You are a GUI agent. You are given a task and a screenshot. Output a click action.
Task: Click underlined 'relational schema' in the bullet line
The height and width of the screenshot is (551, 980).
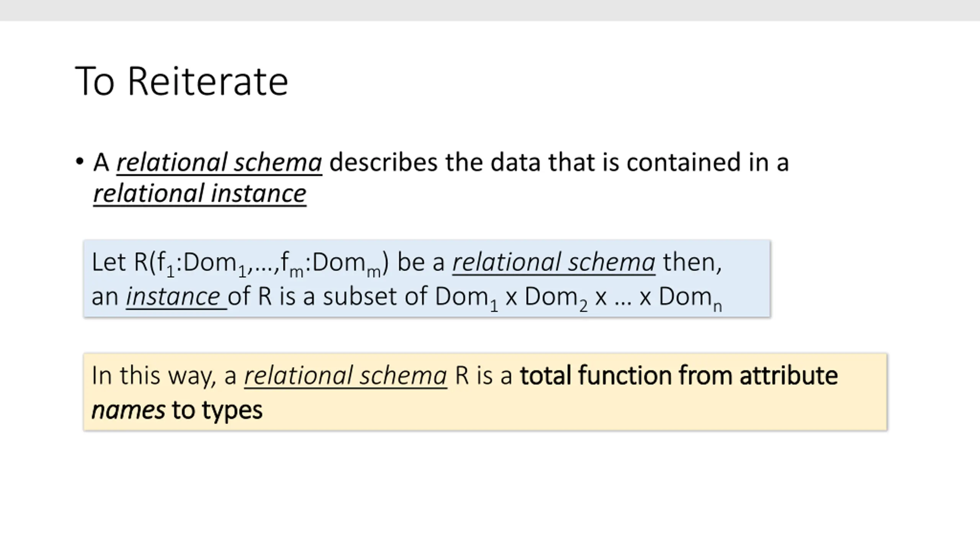(219, 163)
